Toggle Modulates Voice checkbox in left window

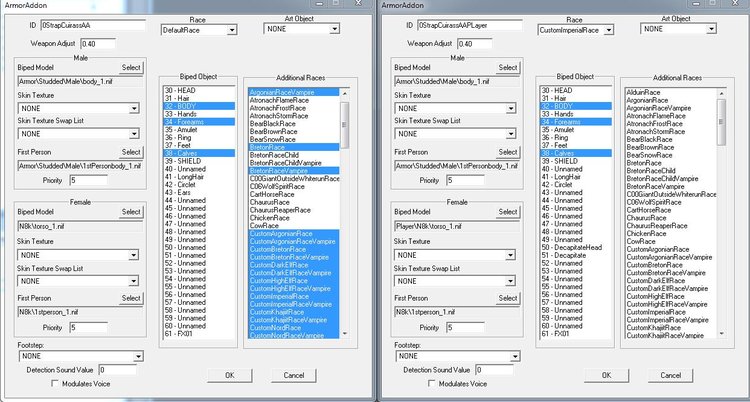pos(55,384)
